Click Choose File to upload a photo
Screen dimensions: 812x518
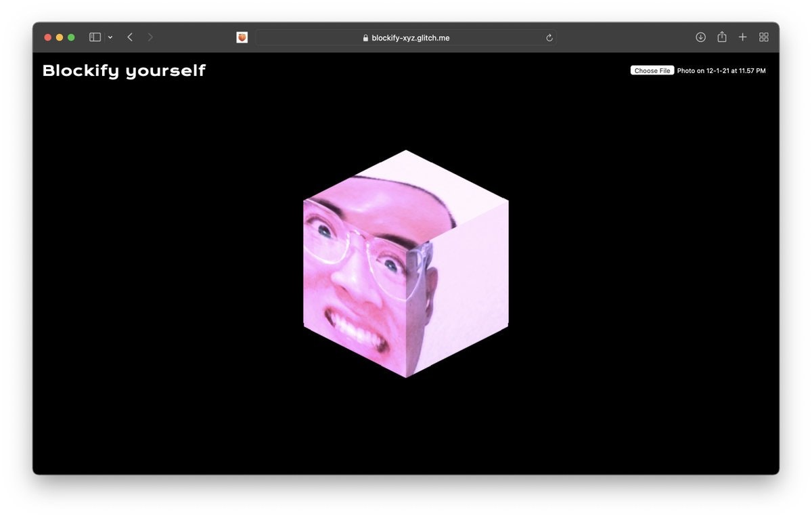652,70
